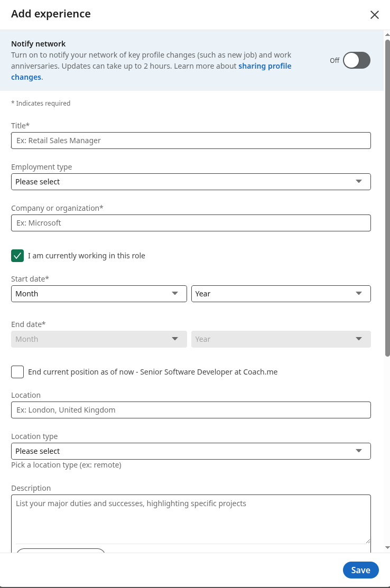Image resolution: width=390 pixels, height=588 pixels.
Task: Focus the Company or organization field
Action: 191,223
